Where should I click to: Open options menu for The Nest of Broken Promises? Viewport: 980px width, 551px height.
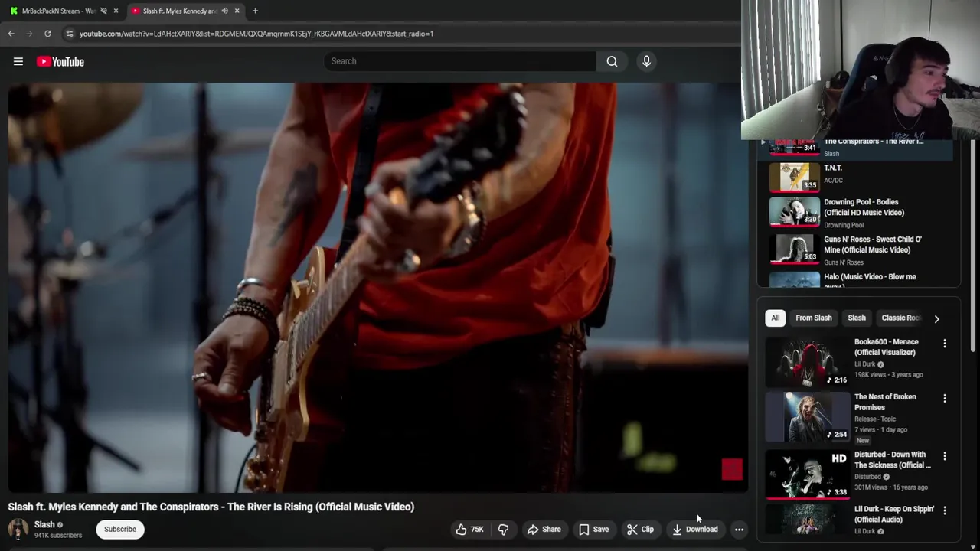pos(944,399)
